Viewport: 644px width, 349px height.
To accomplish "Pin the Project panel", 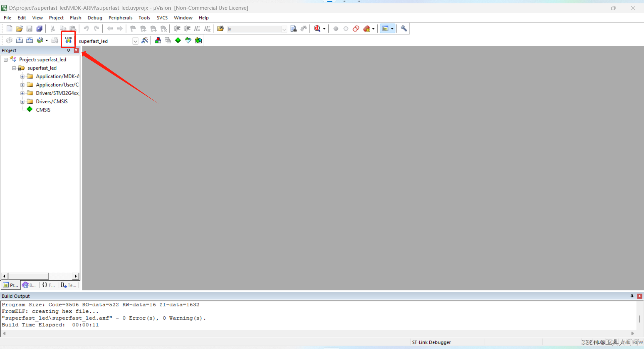I will [x=69, y=50].
